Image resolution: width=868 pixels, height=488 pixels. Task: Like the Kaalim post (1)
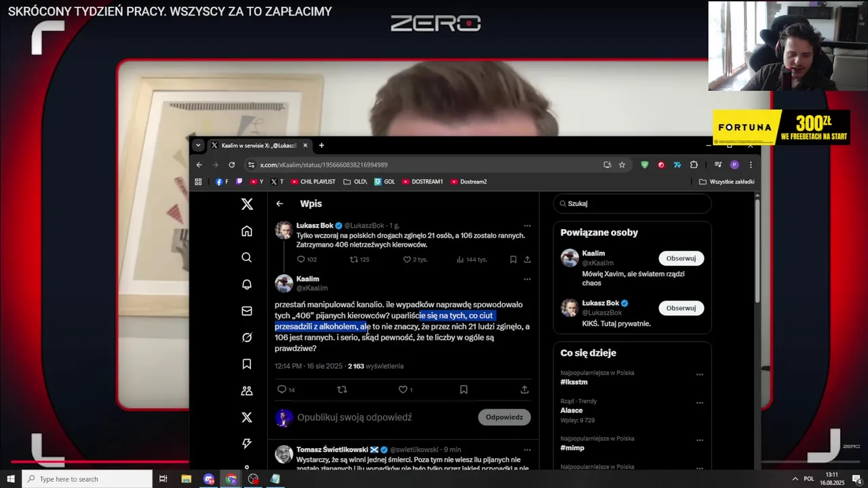[405, 390]
